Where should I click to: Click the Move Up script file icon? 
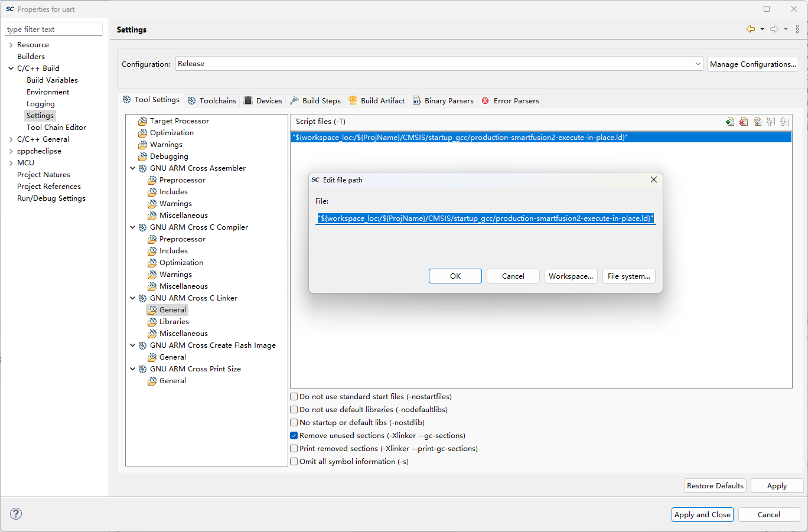[x=771, y=122]
